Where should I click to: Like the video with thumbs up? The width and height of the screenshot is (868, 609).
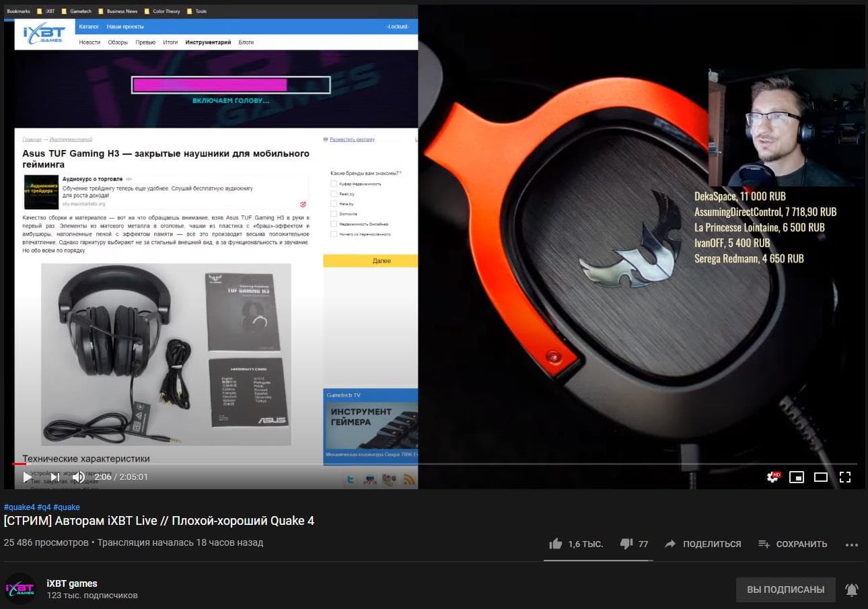[x=556, y=544]
